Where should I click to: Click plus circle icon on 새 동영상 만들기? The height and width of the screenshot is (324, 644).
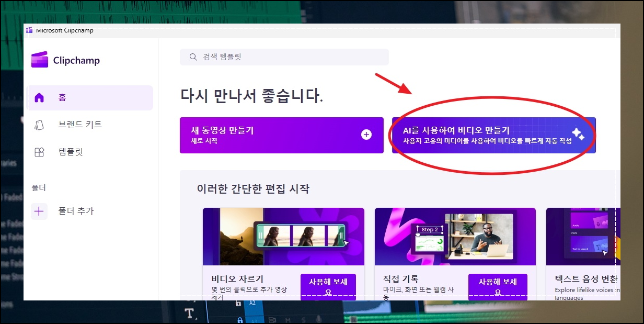(366, 135)
